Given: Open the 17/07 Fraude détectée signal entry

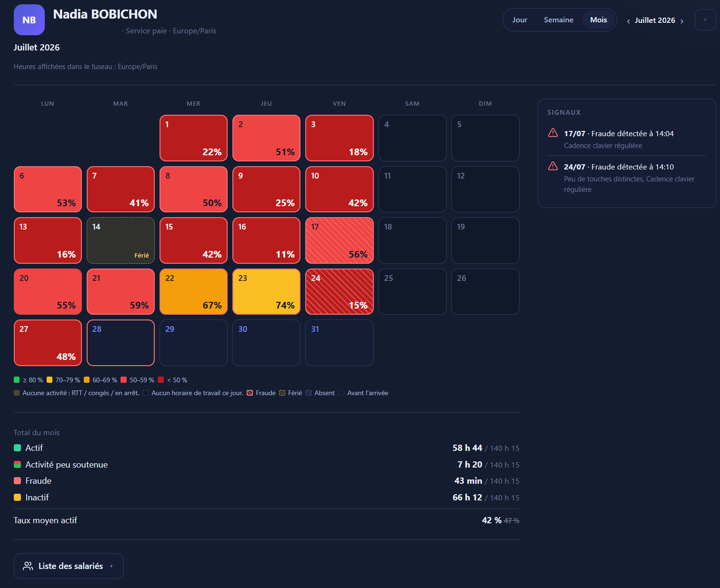Looking at the screenshot, I should [x=627, y=139].
